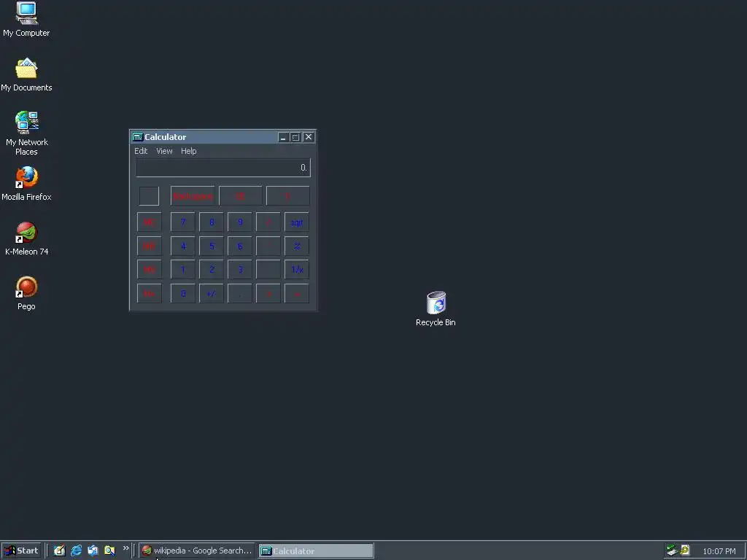This screenshot has width=747, height=560.
Task: Click the magnifier folder quick launch icon
Action: pyautogui.click(x=109, y=551)
